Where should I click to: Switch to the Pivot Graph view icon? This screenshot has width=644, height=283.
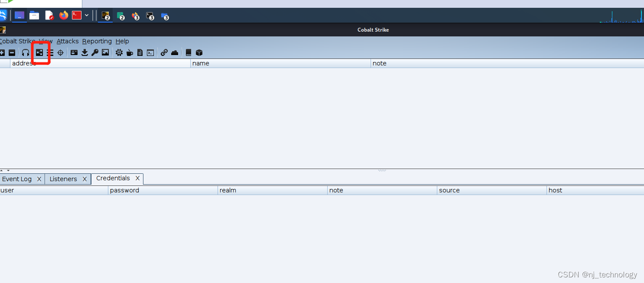point(39,53)
